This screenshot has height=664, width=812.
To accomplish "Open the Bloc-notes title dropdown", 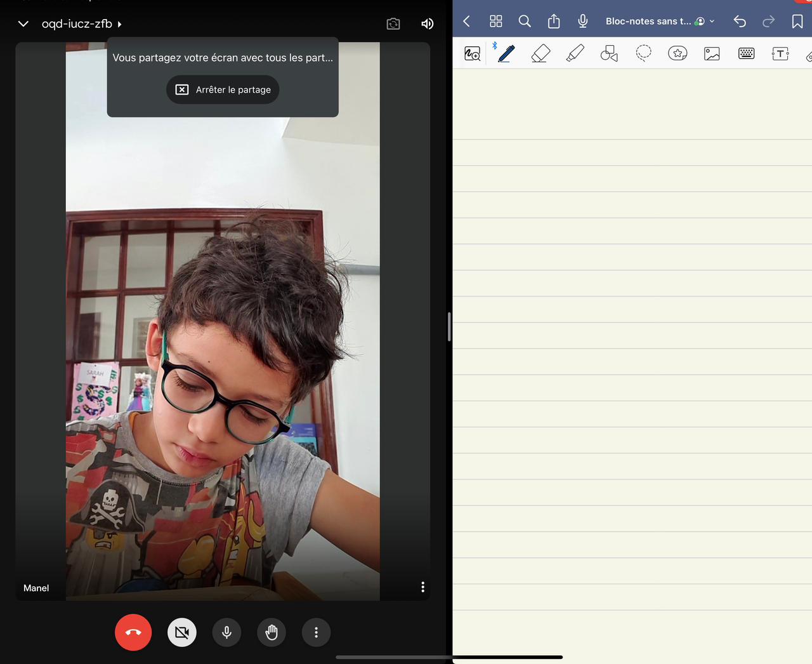I will (x=660, y=21).
